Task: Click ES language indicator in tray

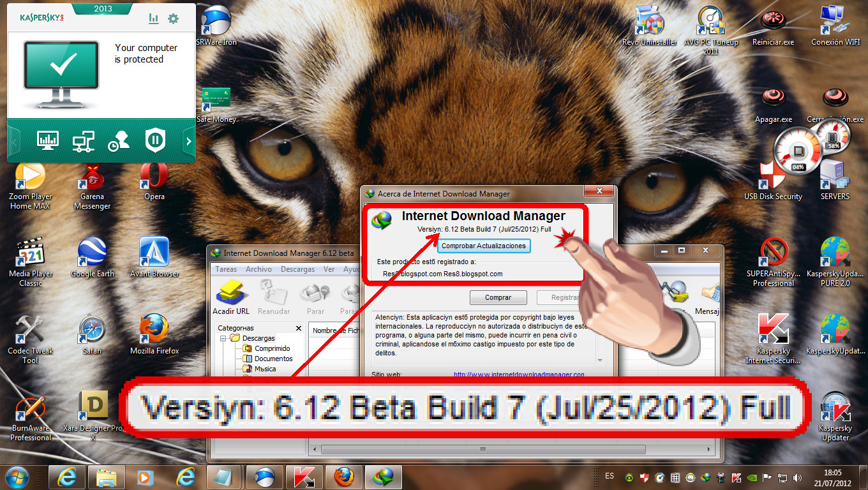Action: pyautogui.click(x=610, y=477)
